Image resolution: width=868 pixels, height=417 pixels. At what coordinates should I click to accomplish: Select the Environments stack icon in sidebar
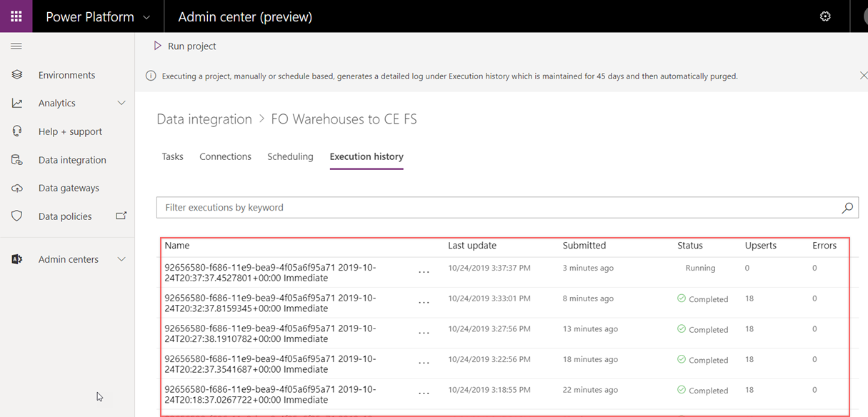pyautogui.click(x=17, y=74)
